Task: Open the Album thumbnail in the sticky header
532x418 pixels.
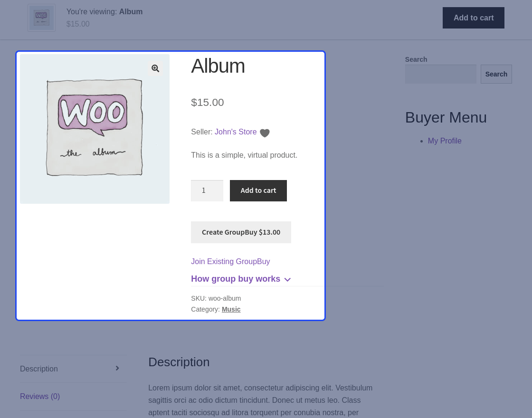Action: pos(41,18)
